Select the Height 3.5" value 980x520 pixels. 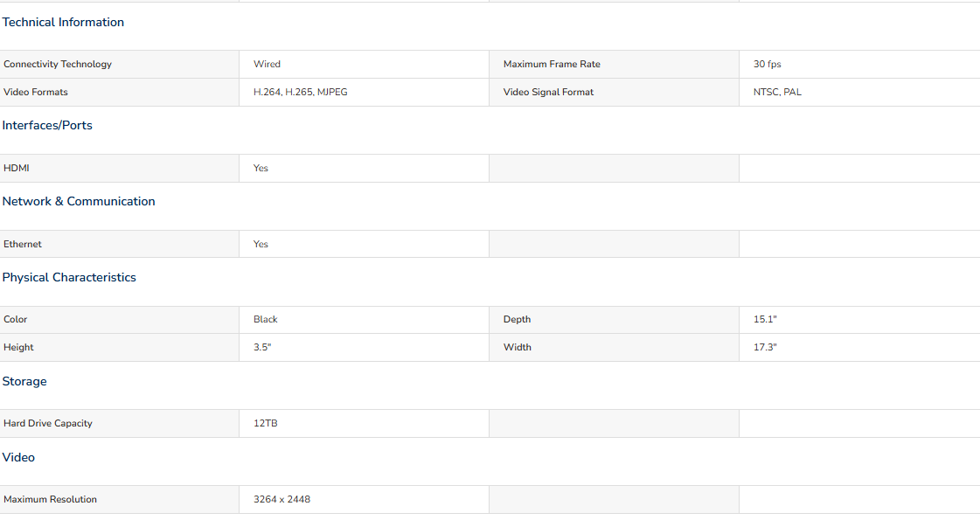(262, 348)
